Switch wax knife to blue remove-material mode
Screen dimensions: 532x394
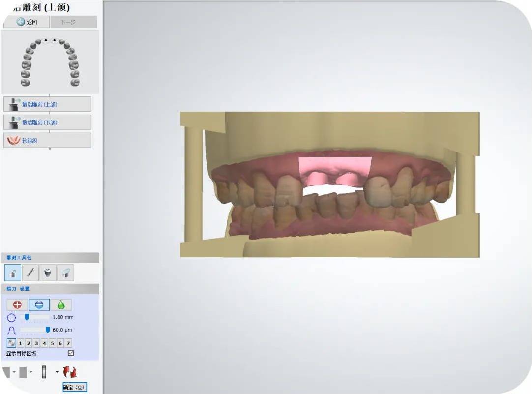[x=39, y=304]
